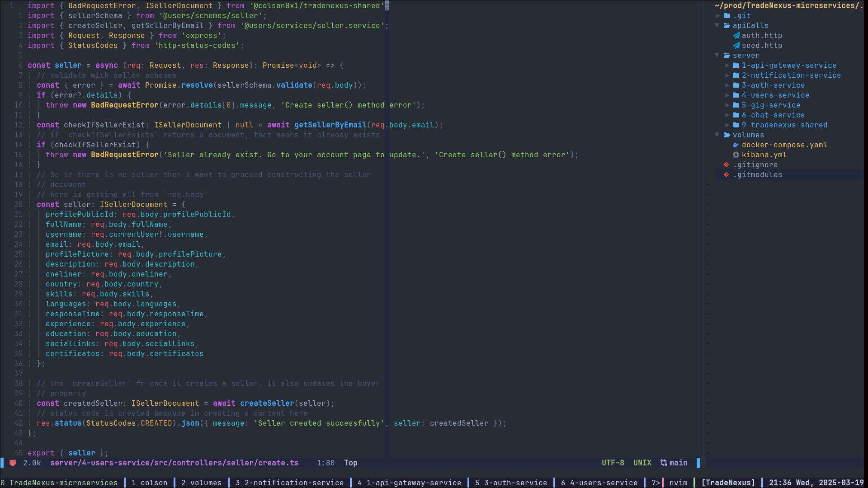Click the .gitmodules git icon
Screen dimensions: 868x488
(726, 175)
